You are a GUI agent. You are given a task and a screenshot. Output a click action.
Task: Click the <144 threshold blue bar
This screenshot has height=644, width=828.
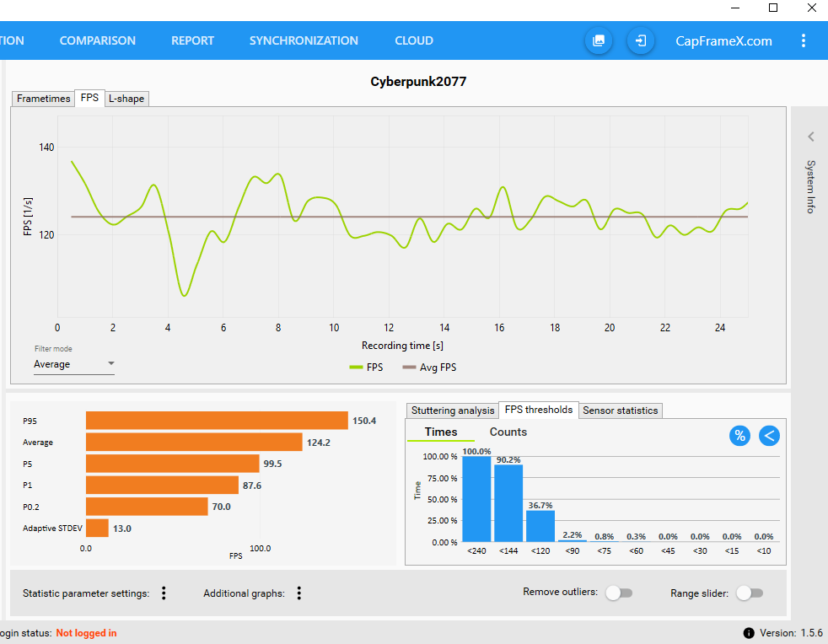tap(508, 503)
